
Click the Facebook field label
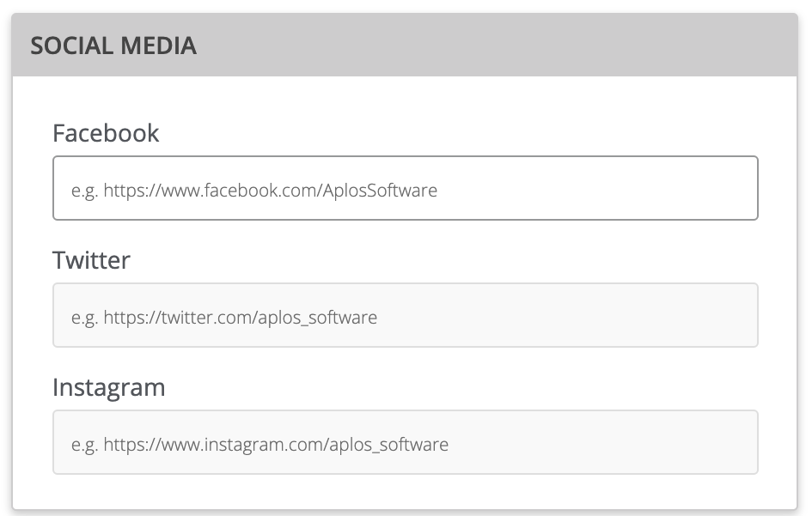pyautogui.click(x=106, y=133)
